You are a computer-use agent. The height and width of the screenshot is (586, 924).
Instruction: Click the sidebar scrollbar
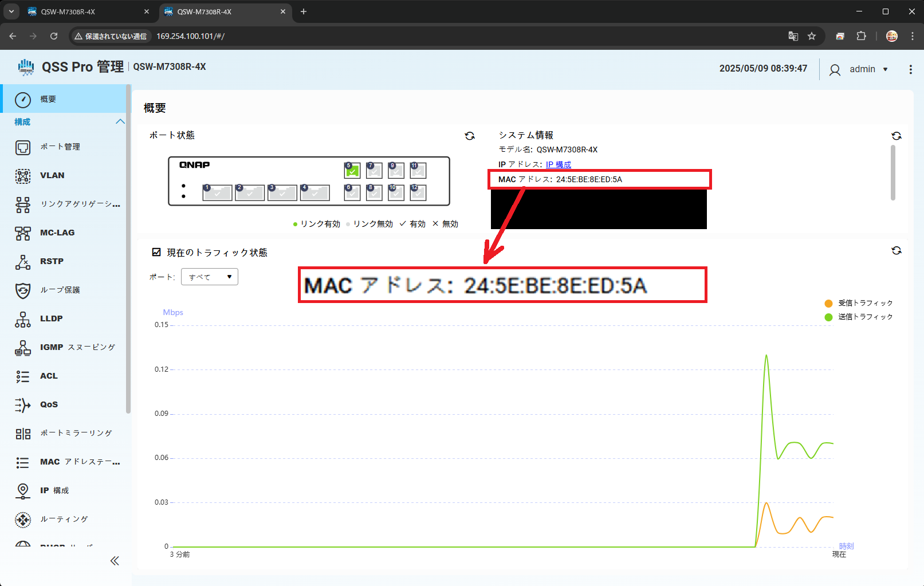pos(128,249)
